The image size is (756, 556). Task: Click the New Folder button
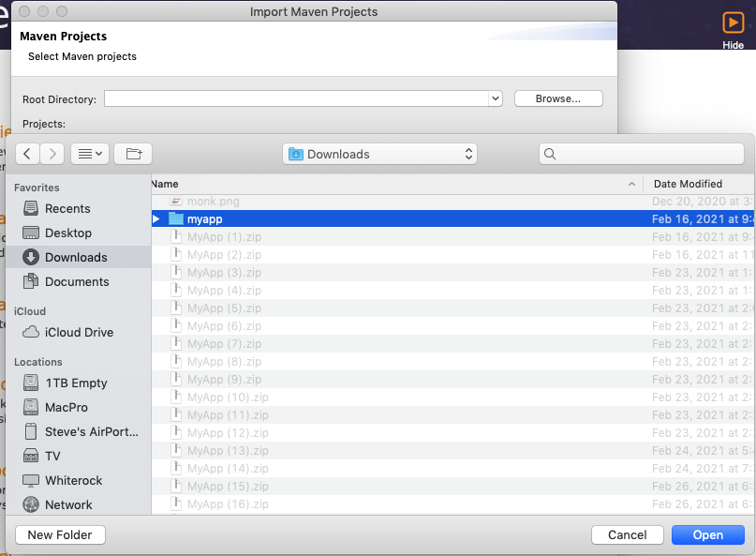[x=60, y=534]
